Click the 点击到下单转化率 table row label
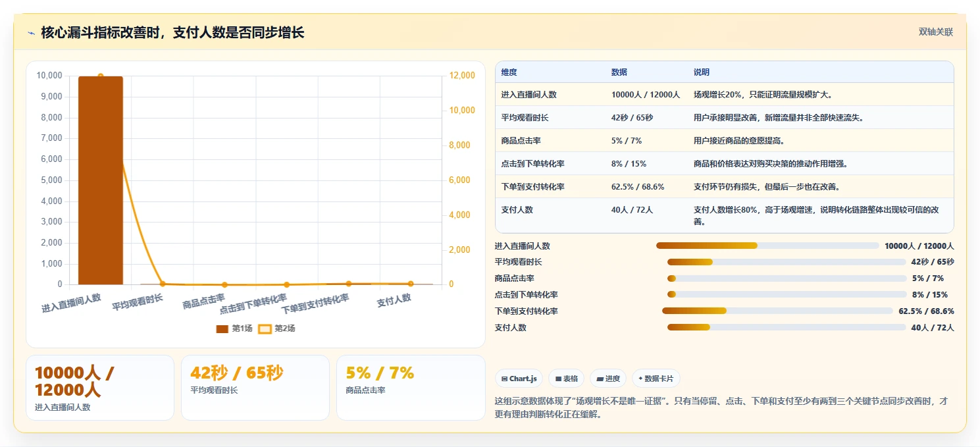The width and height of the screenshot is (980, 447). (x=532, y=164)
